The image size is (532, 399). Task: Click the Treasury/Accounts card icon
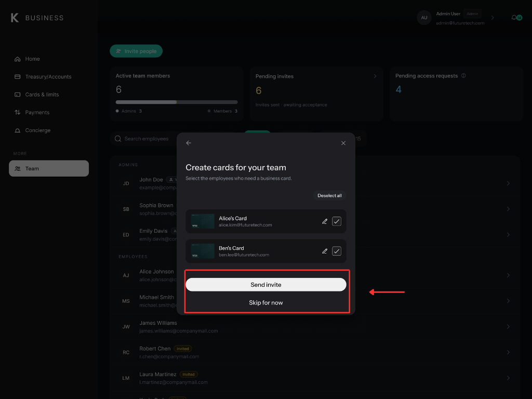point(17,77)
